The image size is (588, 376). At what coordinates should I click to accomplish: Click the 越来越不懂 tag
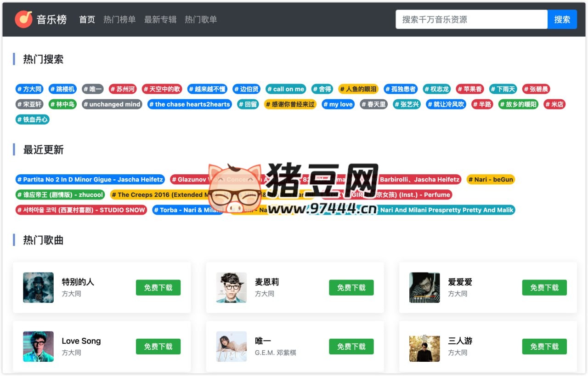(207, 89)
